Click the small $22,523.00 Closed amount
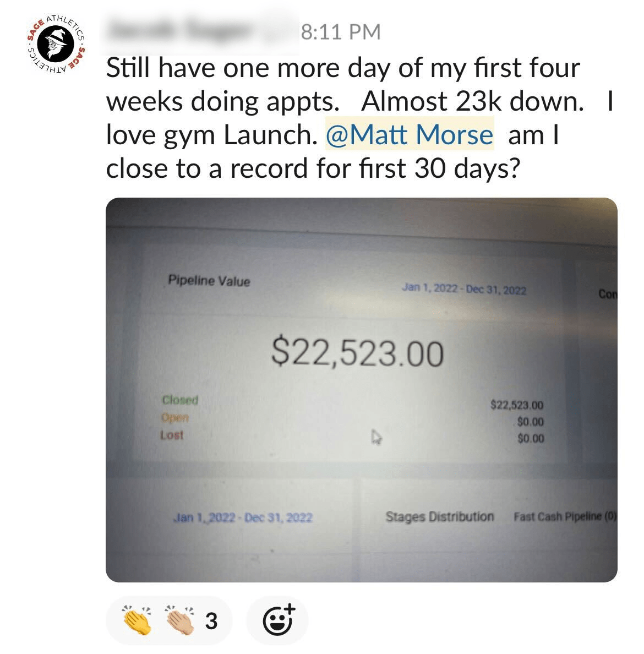Screen dimensions: 644x654 click(516, 405)
